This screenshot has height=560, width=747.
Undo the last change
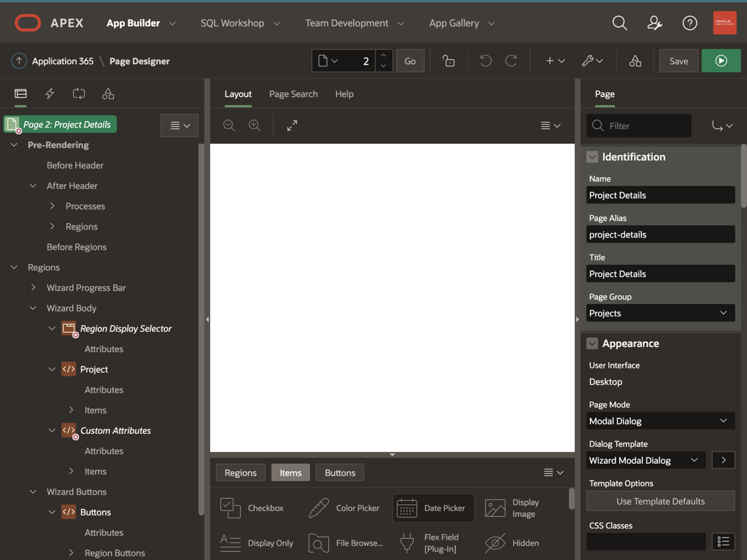[485, 61]
